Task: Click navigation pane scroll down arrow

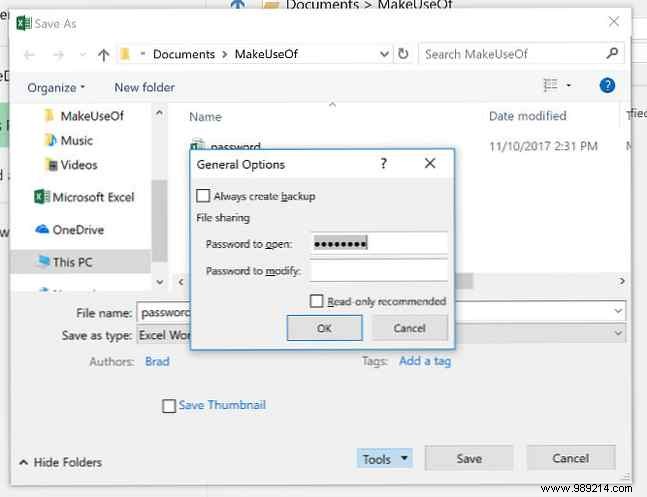Action: click(x=160, y=282)
